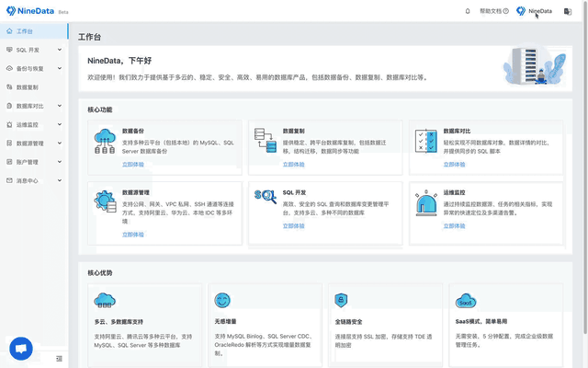Screen dimensions: 588x368
Task: Click the 消息中心 envelope icon
Action: [9, 180]
